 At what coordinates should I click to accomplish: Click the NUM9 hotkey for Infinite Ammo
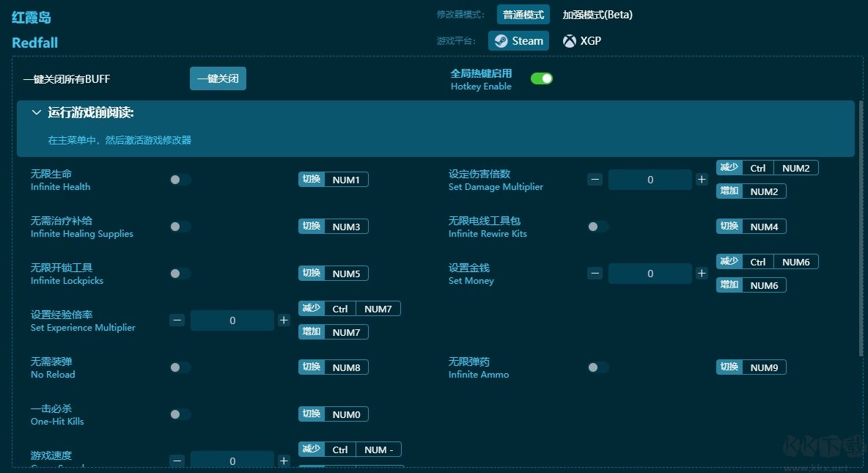click(751, 367)
